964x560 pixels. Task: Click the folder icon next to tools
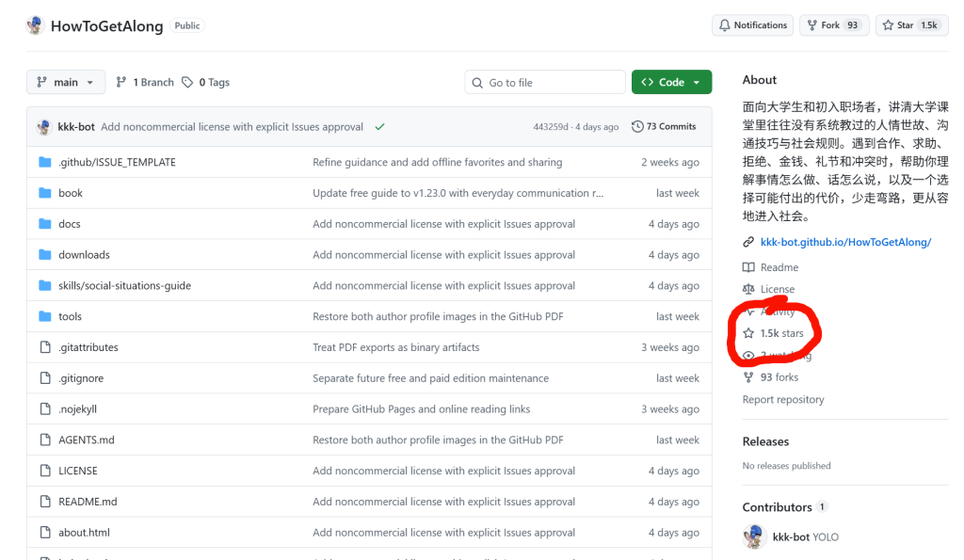[x=45, y=316]
